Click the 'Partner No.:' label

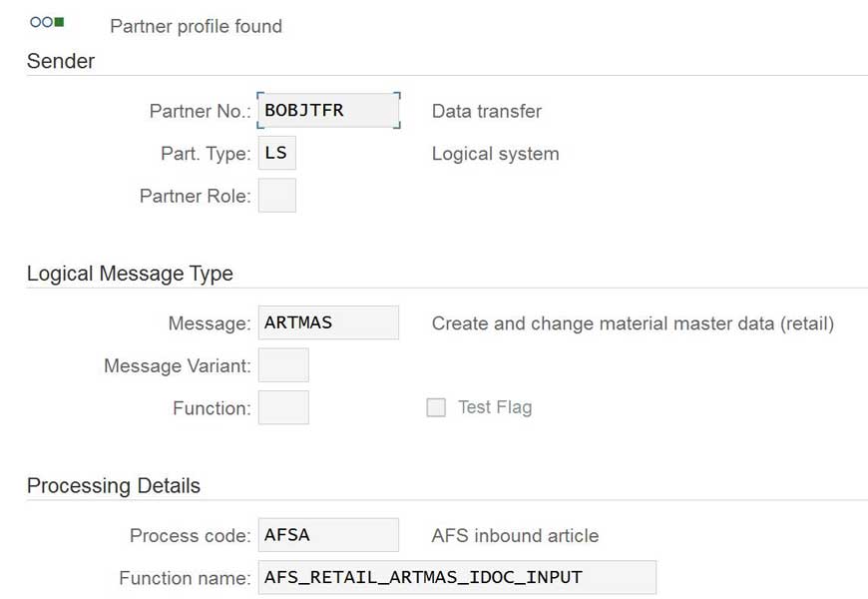201,111
